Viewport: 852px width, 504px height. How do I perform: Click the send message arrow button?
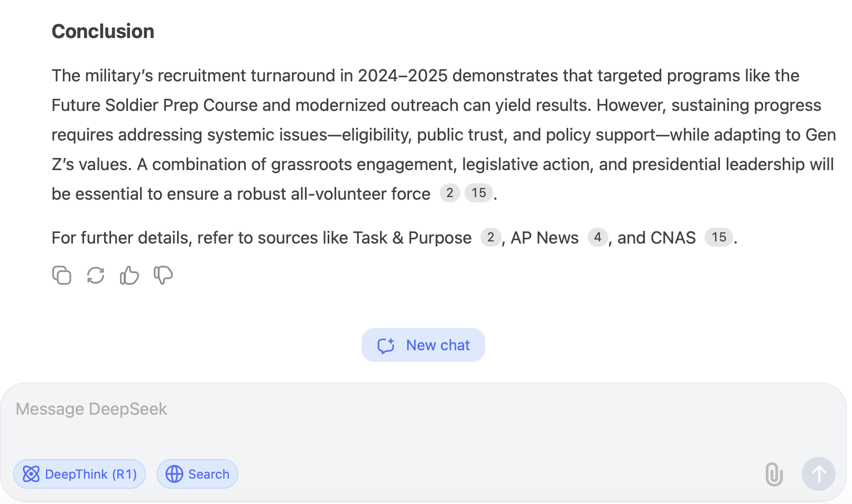click(x=818, y=474)
